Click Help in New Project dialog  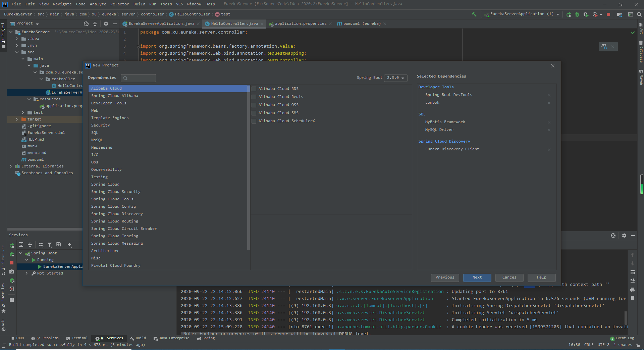click(x=541, y=278)
